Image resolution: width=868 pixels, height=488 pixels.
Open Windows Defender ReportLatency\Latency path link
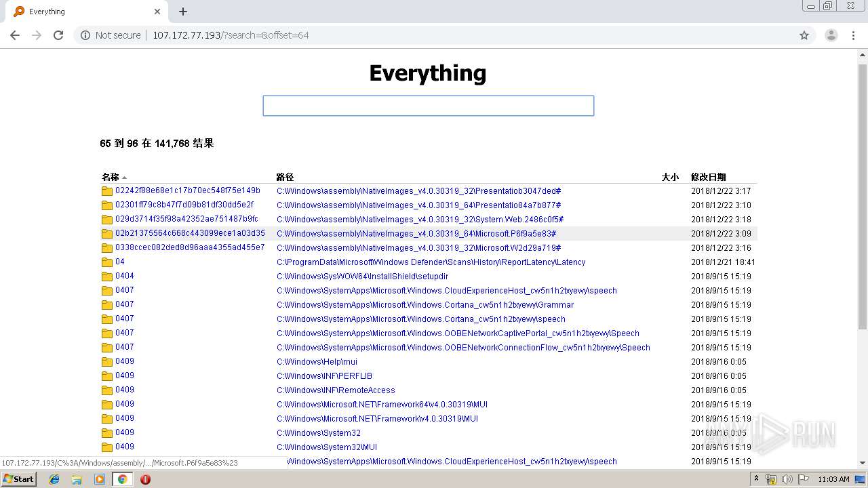coord(431,262)
